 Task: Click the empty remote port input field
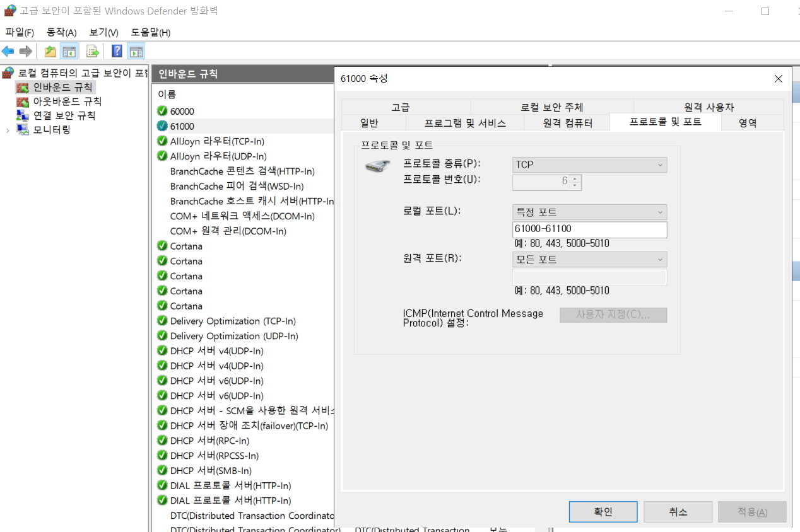click(x=589, y=277)
